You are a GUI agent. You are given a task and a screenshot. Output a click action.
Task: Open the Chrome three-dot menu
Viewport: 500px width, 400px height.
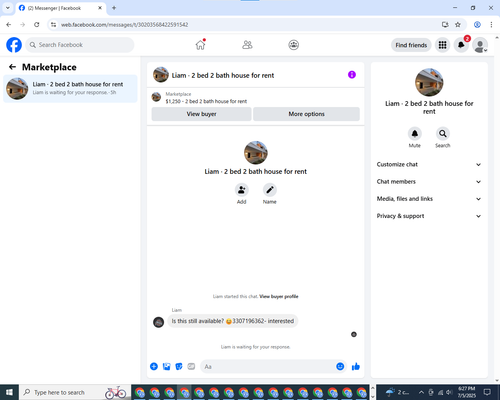pyautogui.click(x=491, y=25)
